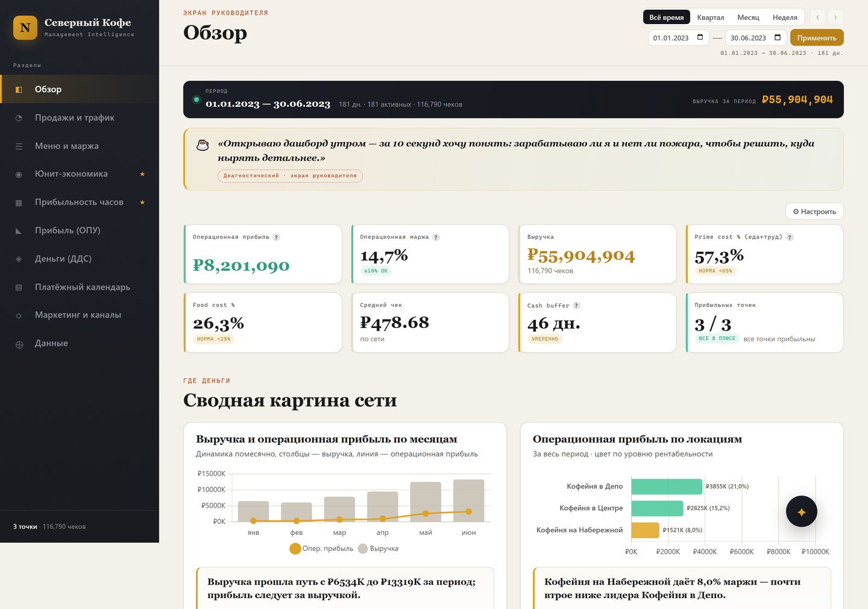Viewport: 868px width, 609px height.
Task: Click the Операционная маржа question icon
Action: tap(436, 237)
